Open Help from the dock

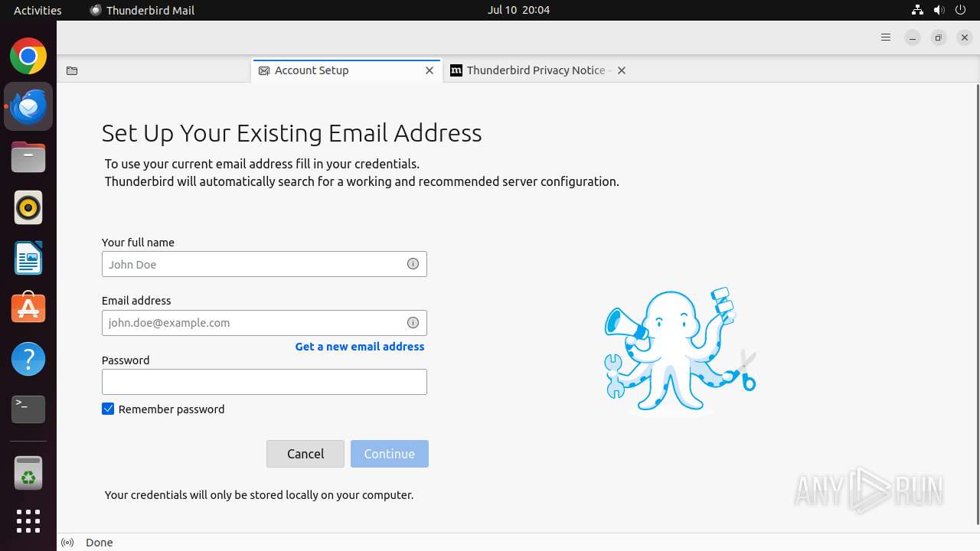[x=28, y=359]
